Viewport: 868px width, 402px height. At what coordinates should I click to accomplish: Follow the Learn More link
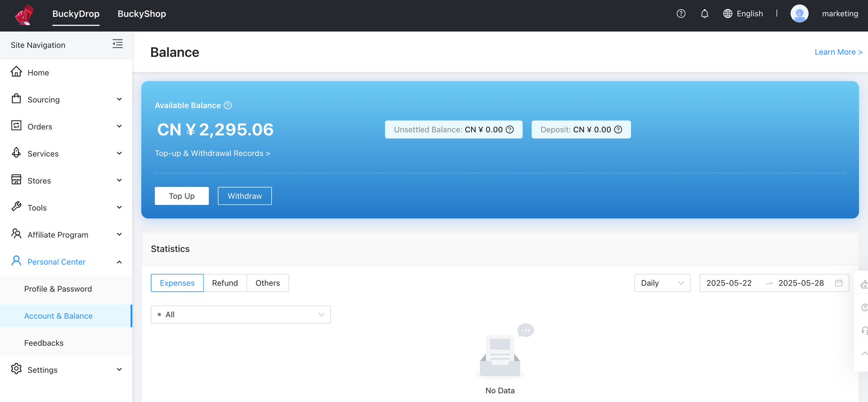pos(838,52)
